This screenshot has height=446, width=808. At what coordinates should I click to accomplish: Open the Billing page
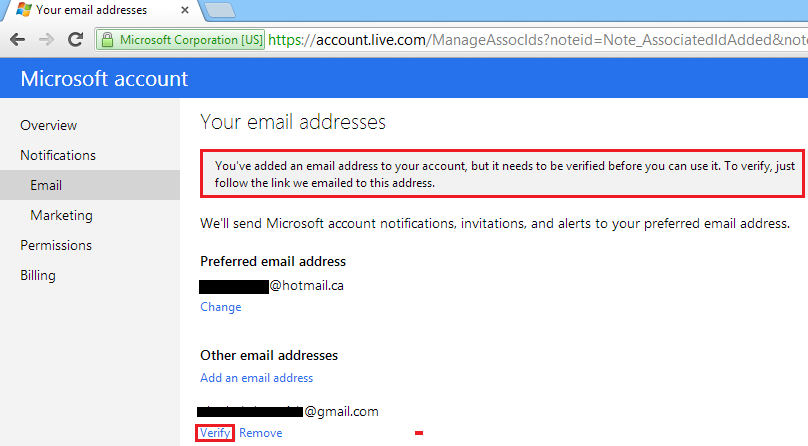pyautogui.click(x=38, y=276)
